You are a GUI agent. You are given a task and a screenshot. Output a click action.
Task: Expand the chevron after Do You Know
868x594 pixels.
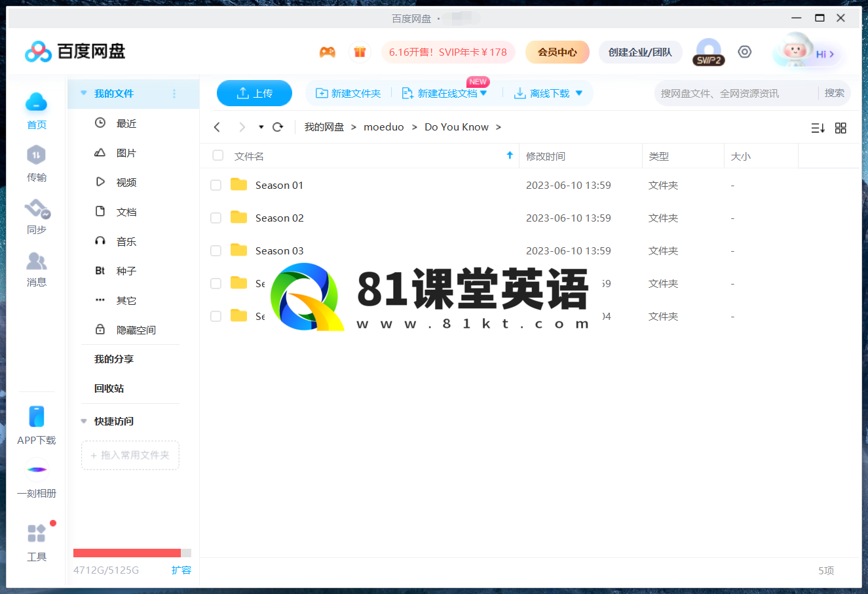point(499,127)
